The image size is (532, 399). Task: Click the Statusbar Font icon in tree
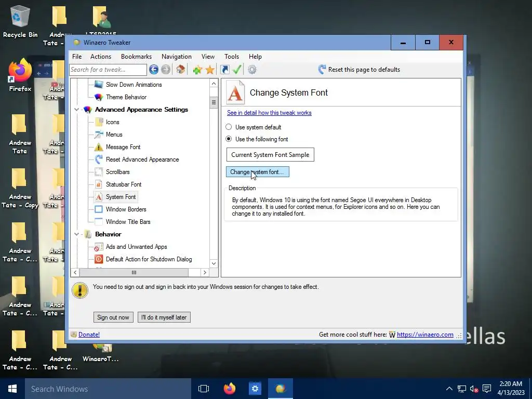pos(99,184)
